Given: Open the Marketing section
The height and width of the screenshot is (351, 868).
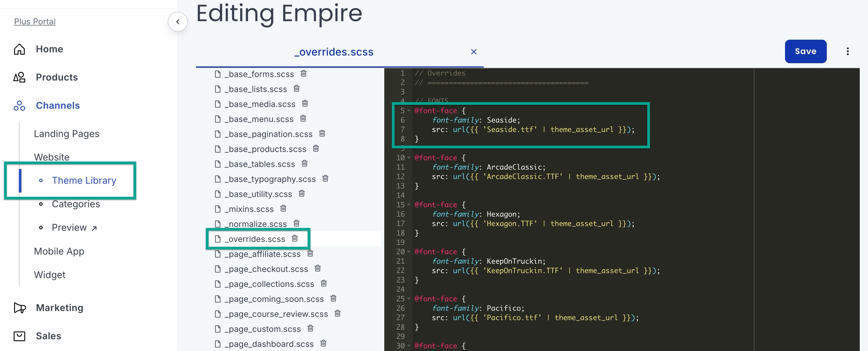Looking at the screenshot, I should (59, 308).
